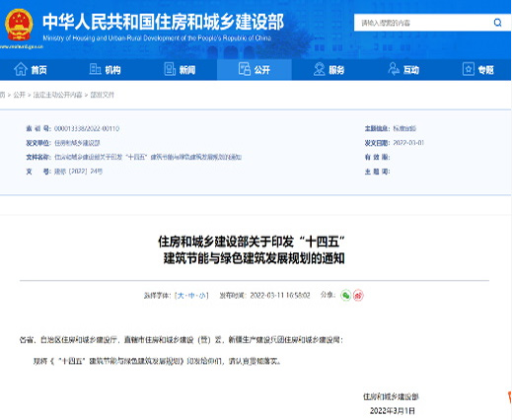The image size is (512, 420).
Task: Click the building icon beside 机构
Action: click(x=95, y=69)
